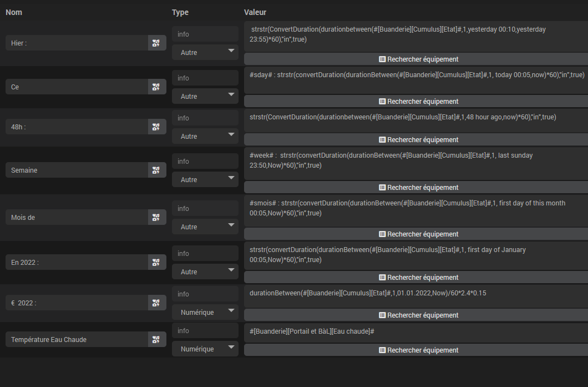This screenshot has width=588, height=387.
Task: Click the value formula starting with #sday#
Action: click(x=416, y=80)
